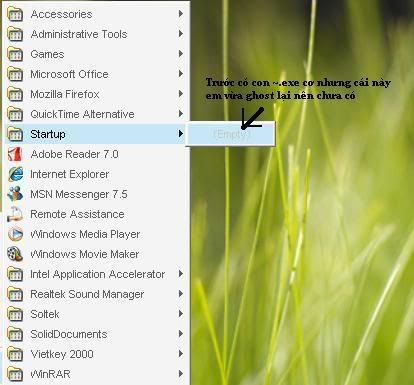Launch Internet Explorer from the menu
Screen dimensions: 414x385
[97, 174]
